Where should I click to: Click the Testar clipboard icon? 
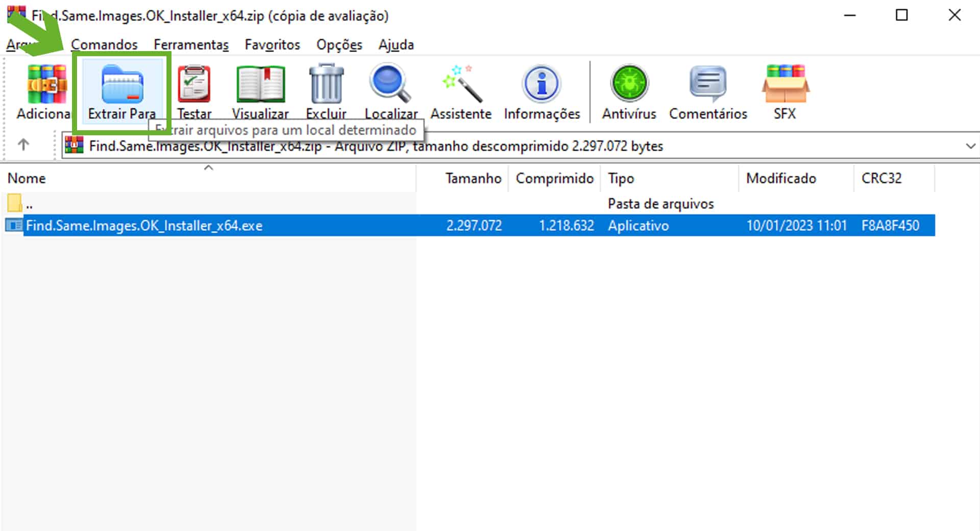194,84
